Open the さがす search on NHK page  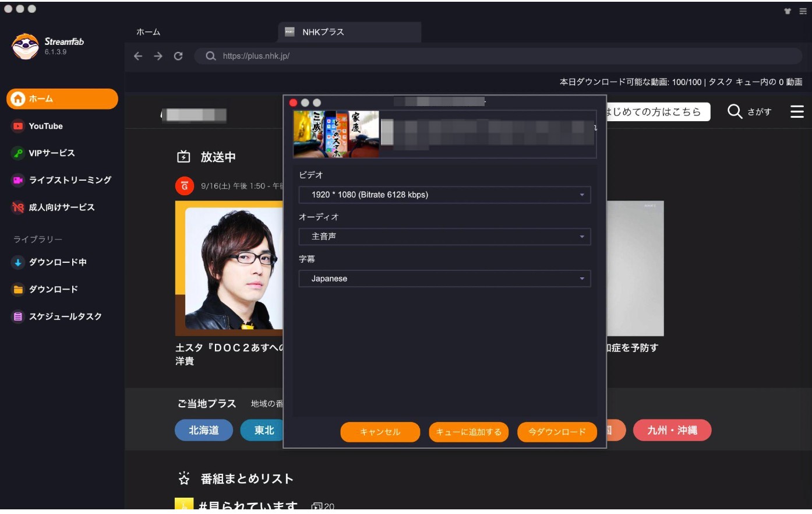[x=750, y=111]
